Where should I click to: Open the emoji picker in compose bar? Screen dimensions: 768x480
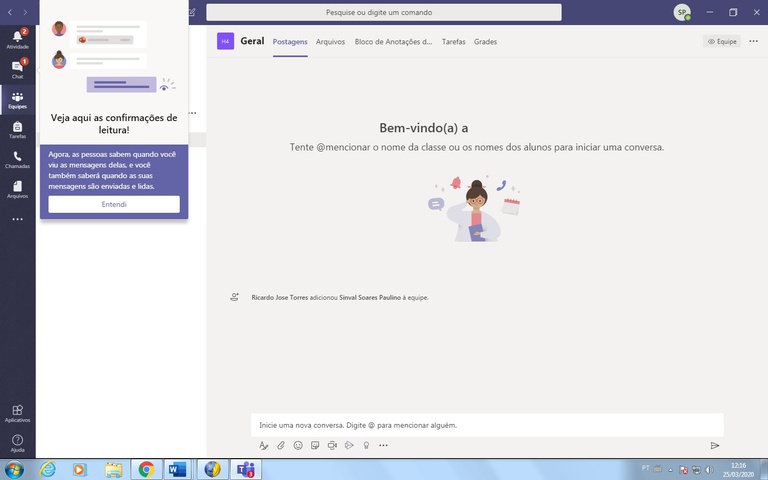coord(298,445)
